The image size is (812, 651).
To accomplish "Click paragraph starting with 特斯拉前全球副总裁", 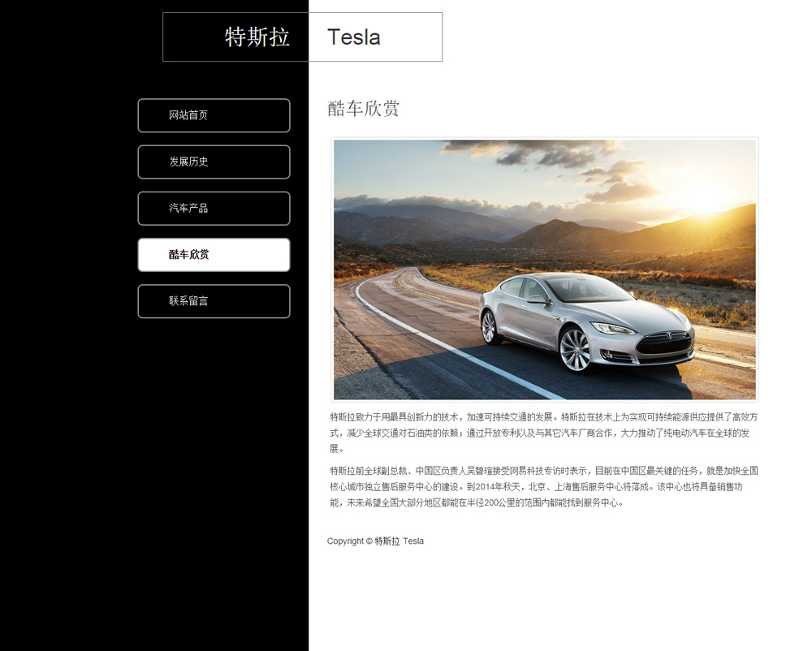I will coord(544,486).
